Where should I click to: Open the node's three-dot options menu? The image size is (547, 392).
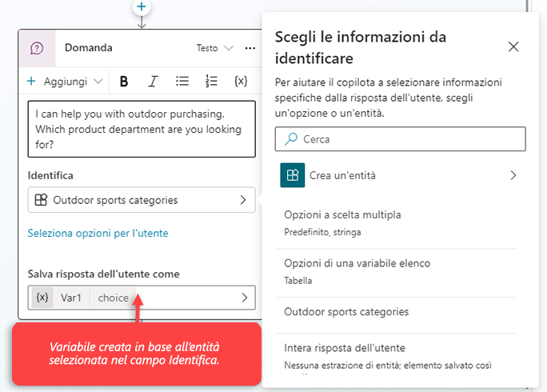(250, 48)
